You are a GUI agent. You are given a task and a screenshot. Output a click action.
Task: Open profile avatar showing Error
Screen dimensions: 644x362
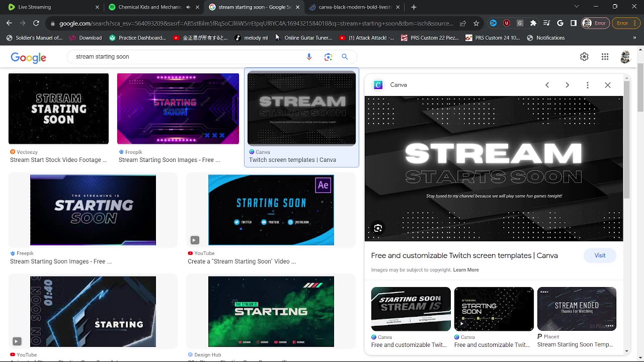click(x=595, y=23)
